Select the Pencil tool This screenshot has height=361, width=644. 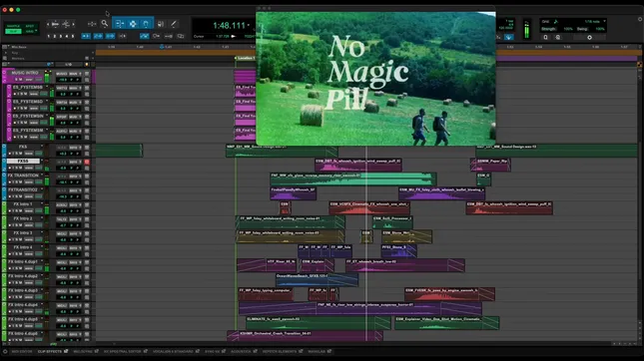[x=174, y=24]
